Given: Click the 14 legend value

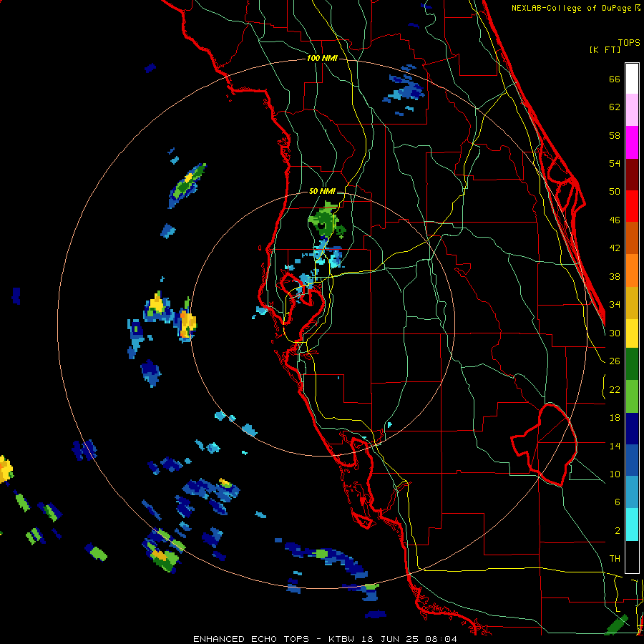Looking at the screenshot, I should click(x=615, y=446).
